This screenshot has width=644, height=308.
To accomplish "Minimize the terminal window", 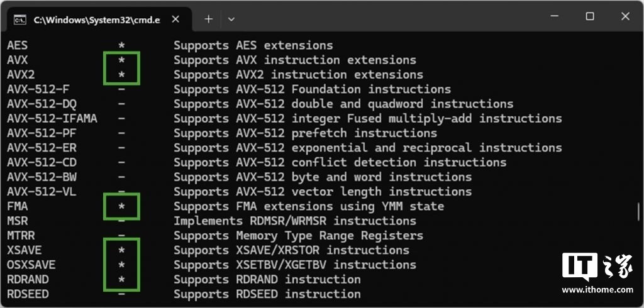I will click(555, 16).
